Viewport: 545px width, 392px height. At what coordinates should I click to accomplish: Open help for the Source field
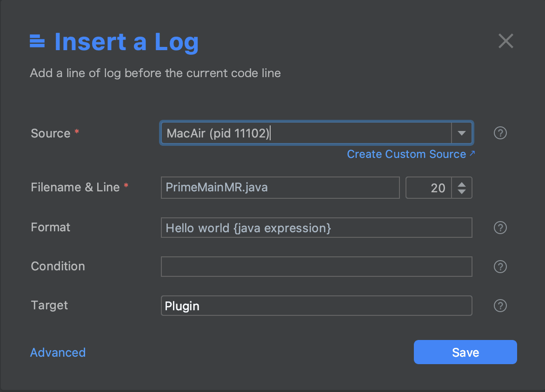(x=500, y=133)
